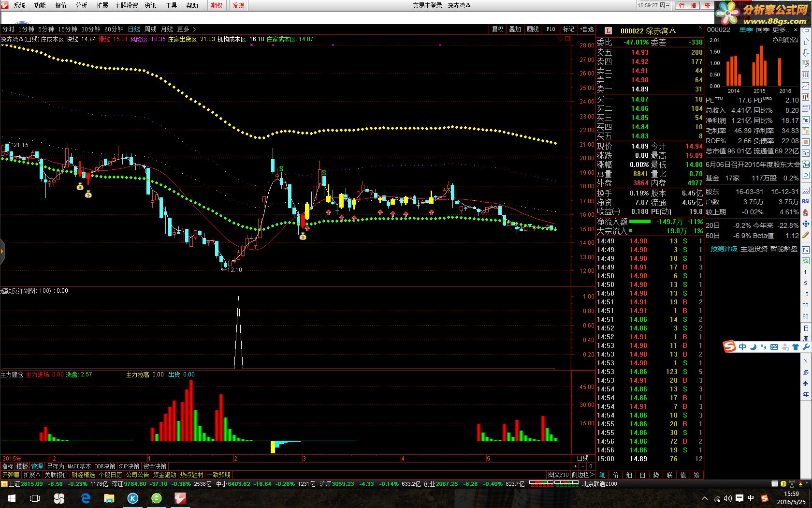Switch to 5分钟 period
The height and width of the screenshot is (508, 812).
click(46, 30)
